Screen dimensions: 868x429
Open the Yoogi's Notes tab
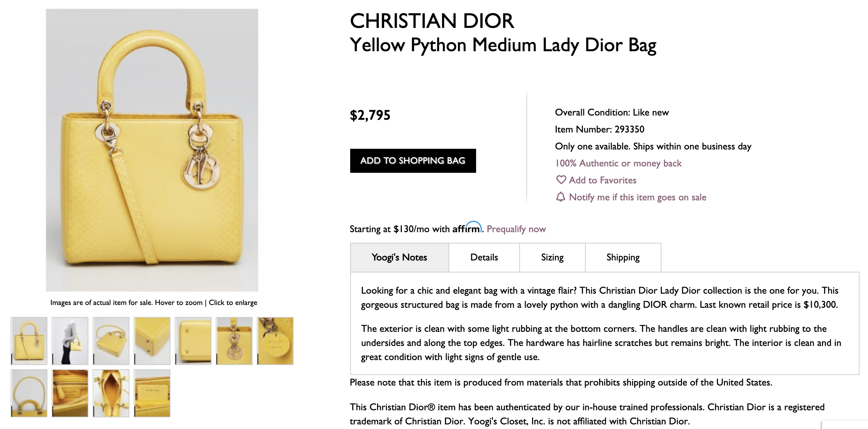[x=399, y=257]
